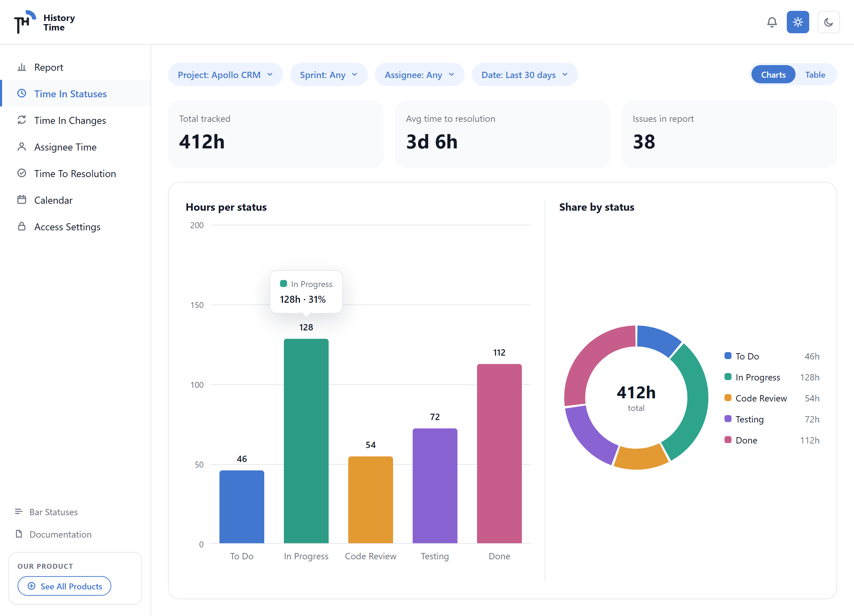Go to Assignee Time page
854x616 pixels.
coord(75,147)
